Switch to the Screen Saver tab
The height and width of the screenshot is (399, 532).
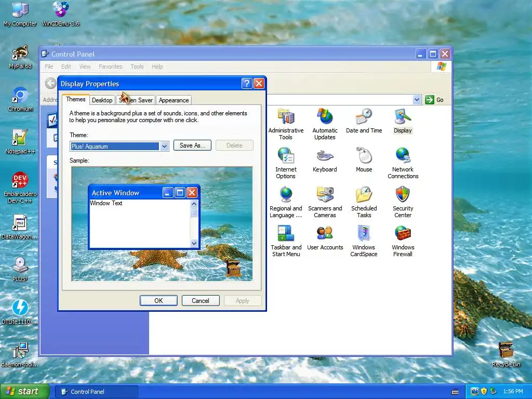click(x=136, y=100)
